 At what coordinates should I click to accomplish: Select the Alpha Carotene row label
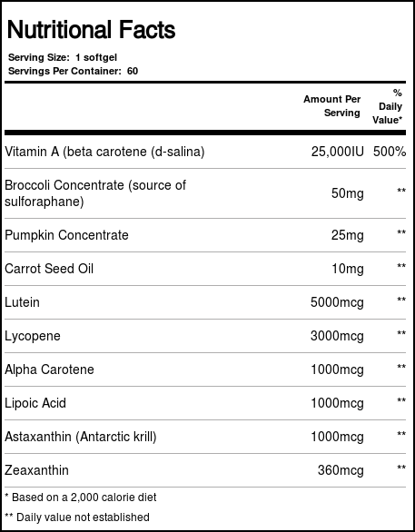(49, 369)
